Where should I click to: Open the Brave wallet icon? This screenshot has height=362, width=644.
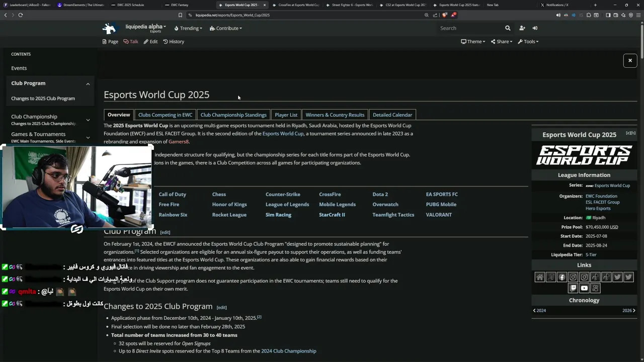point(616,15)
